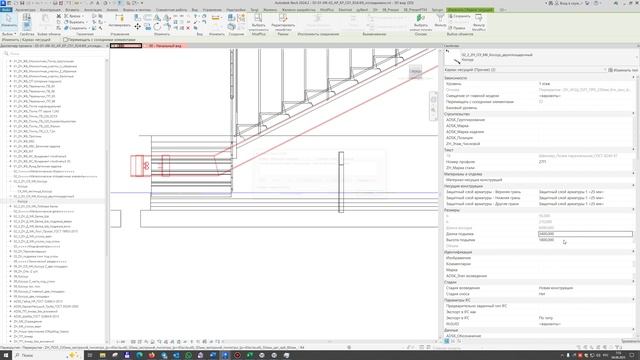The height and width of the screenshot is (360, 640).
Task: Click the red X delete icon
Action: 188,28
